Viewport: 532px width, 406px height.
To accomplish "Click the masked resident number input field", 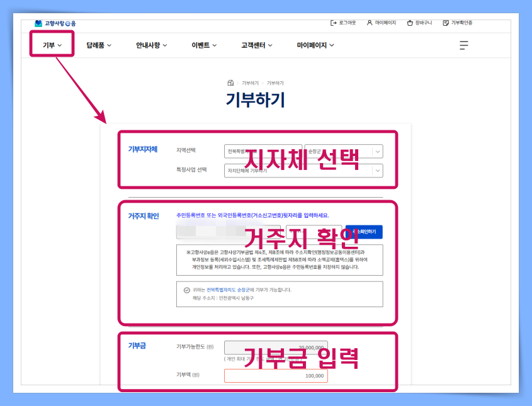I will pyautogui.click(x=229, y=232).
